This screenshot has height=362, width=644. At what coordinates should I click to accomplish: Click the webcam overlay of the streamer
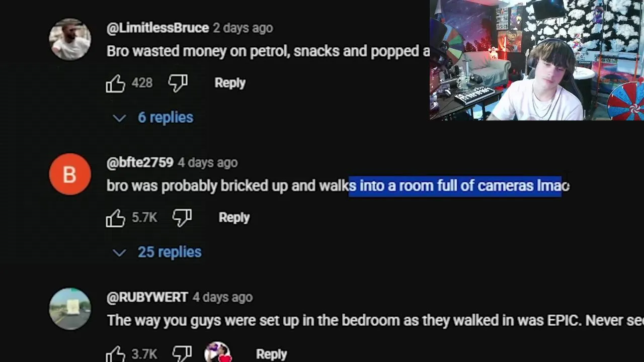(x=537, y=60)
